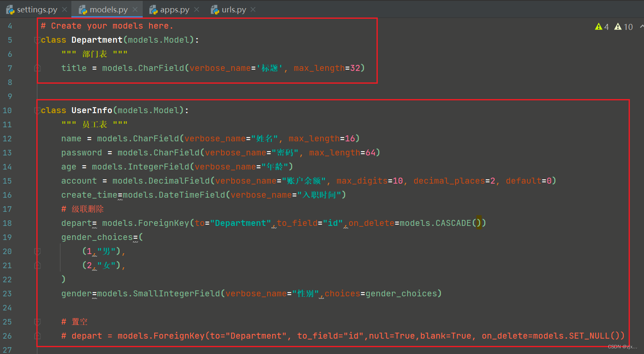Click ForeignKey on line 18
644x354 pixels.
(x=164, y=223)
